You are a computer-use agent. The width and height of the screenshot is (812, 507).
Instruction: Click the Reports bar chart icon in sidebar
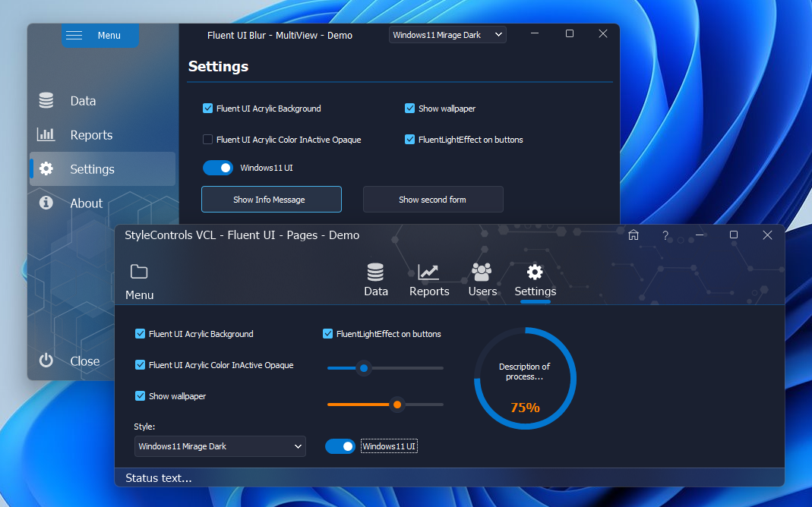click(x=46, y=134)
